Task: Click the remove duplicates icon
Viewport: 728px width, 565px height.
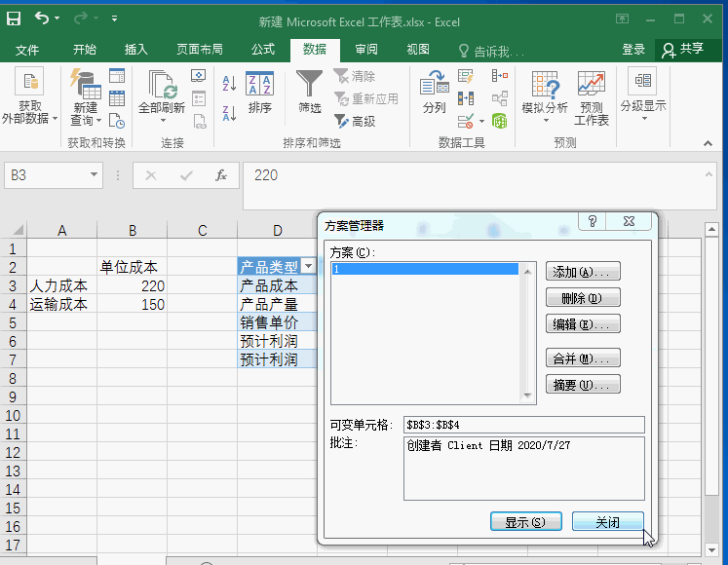Action: point(465,98)
